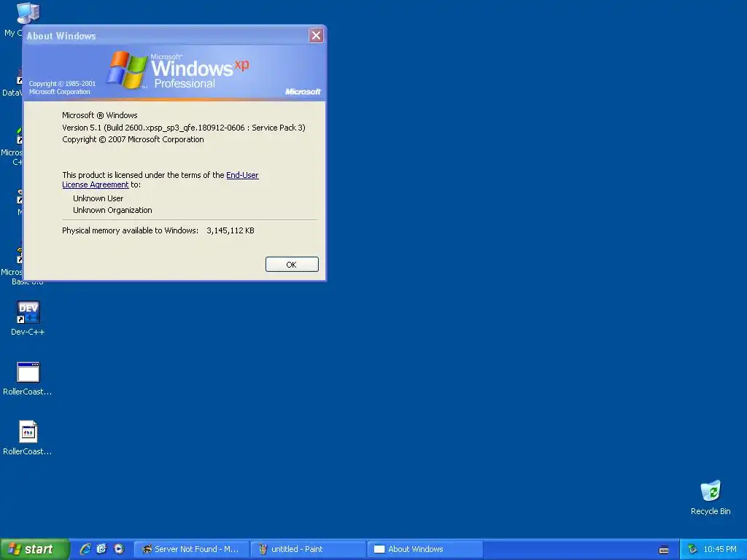Switch to Server Not Found taskbar window
Viewport: 747px width, 560px height.
(x=192, y=549)
